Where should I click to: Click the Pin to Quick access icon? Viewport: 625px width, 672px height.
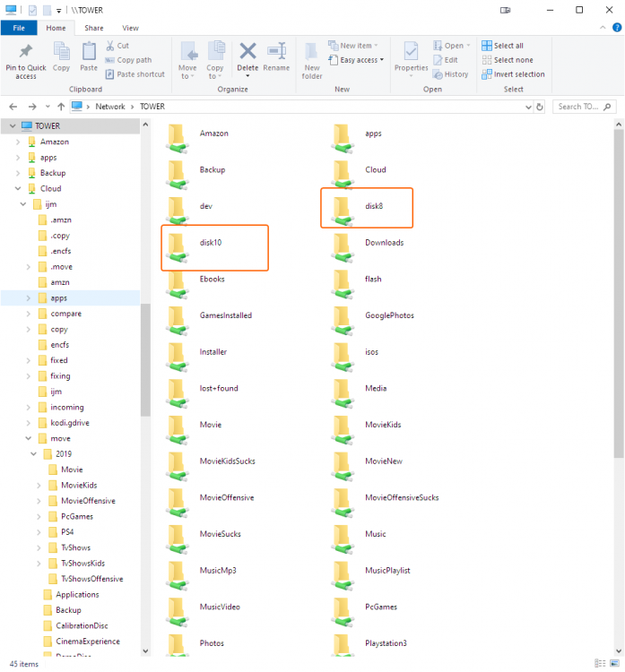26,51
